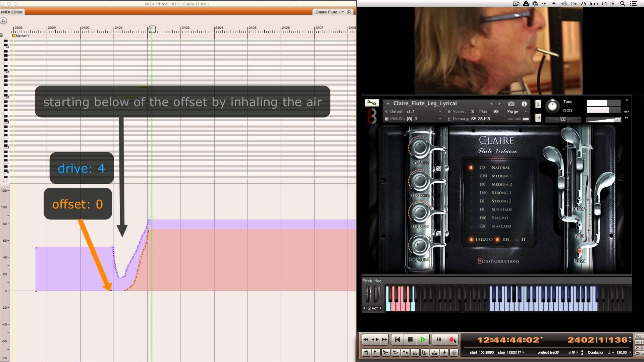
Task: Click the Marker-1 timeline marker
Action: [20, 36]
